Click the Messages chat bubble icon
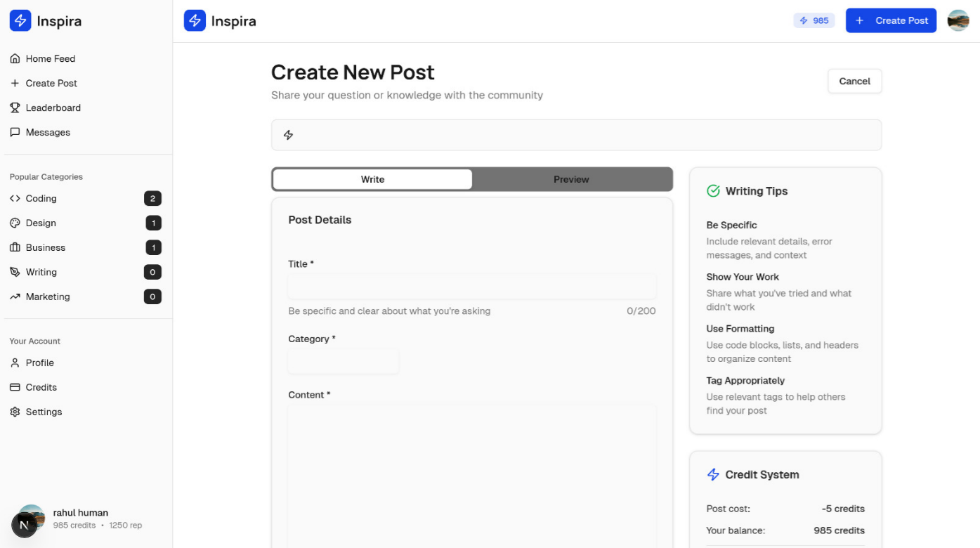The image size is (980, 548). tap(15, 132)
